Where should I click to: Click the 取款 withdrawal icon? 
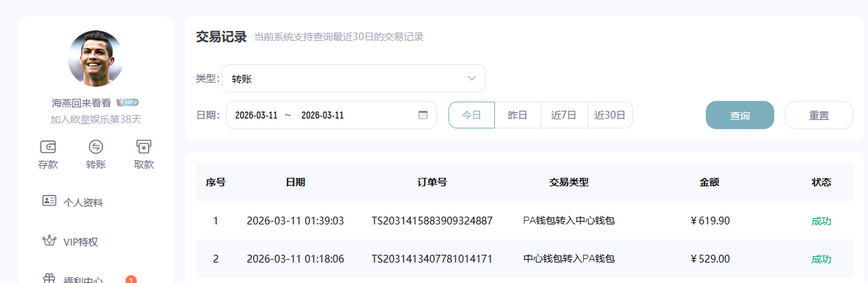(144, 147)
